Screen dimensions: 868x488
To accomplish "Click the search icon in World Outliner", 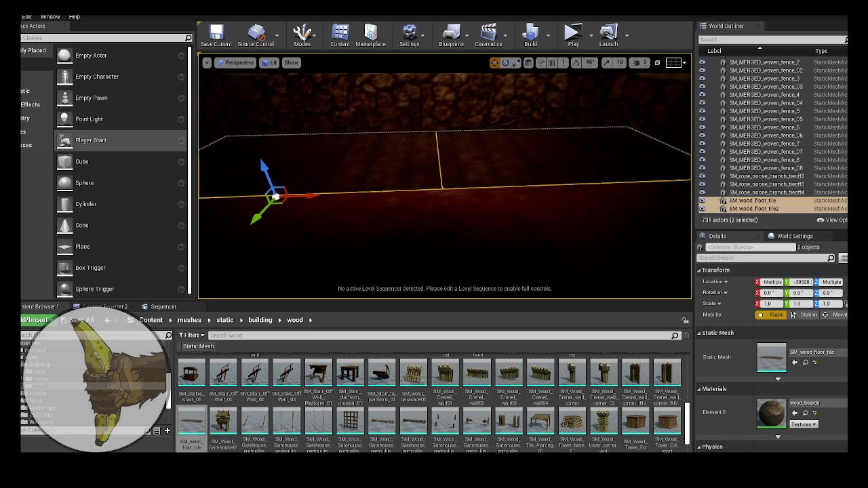I will tap(848, 39).
